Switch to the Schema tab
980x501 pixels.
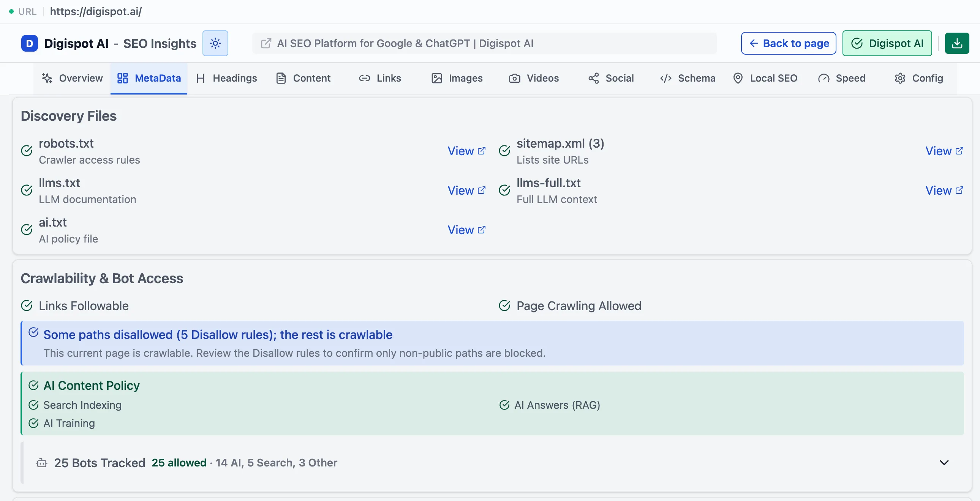click(x=688, y=78)
